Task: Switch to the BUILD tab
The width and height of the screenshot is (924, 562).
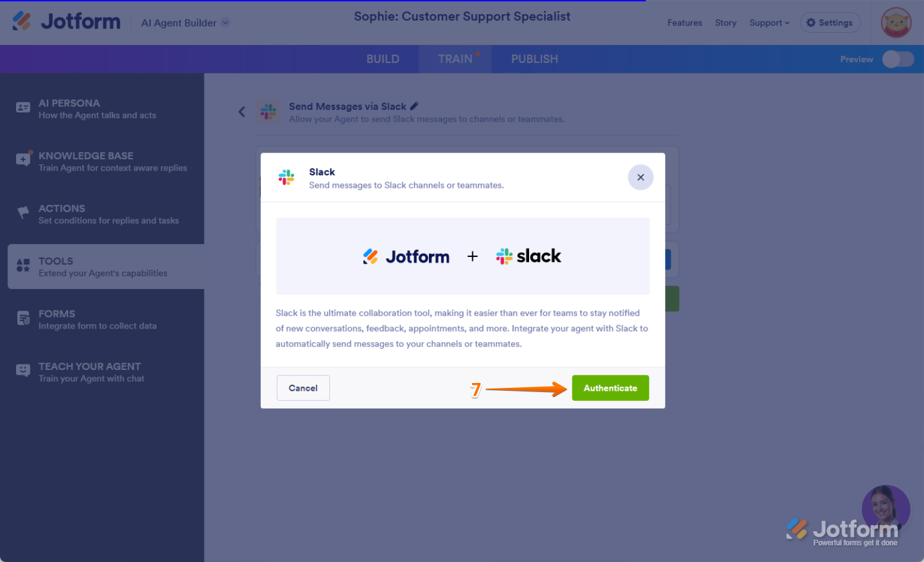Action: [383, 59]
